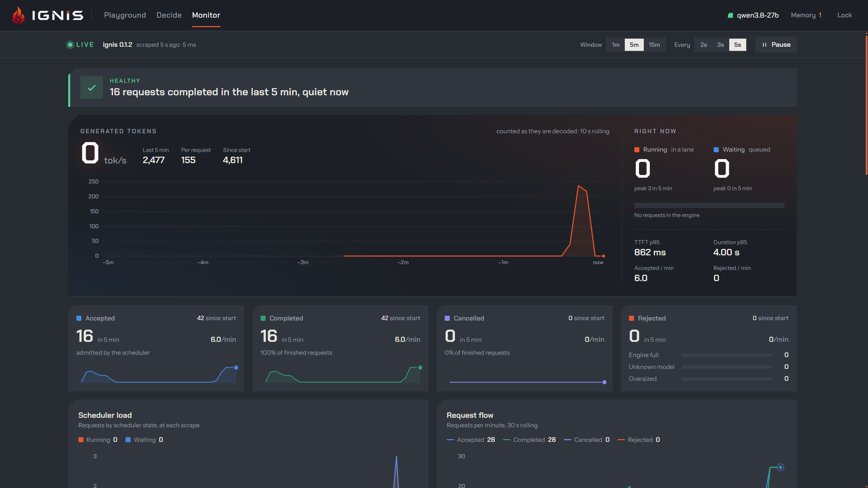Click the Accepted card blue square
The width and height of the screenshot is (868, 488).
(79, 318)
